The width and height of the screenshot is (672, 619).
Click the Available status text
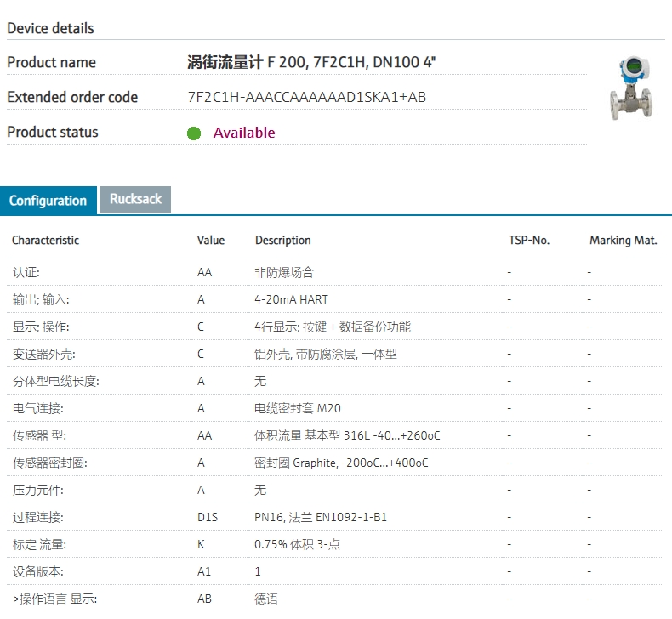pos(244,133)
